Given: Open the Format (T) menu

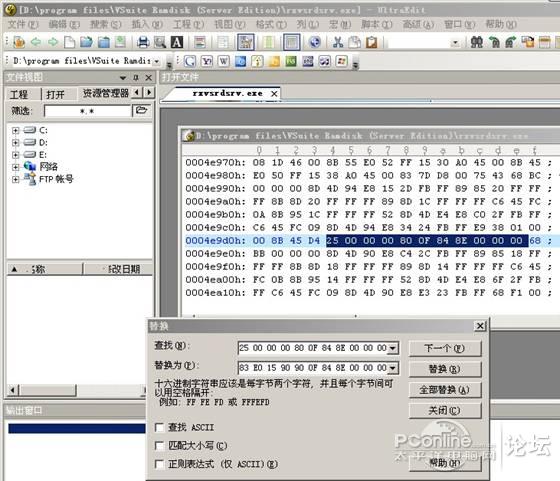Looking at the screenshot, I should [x=271, y=24].
